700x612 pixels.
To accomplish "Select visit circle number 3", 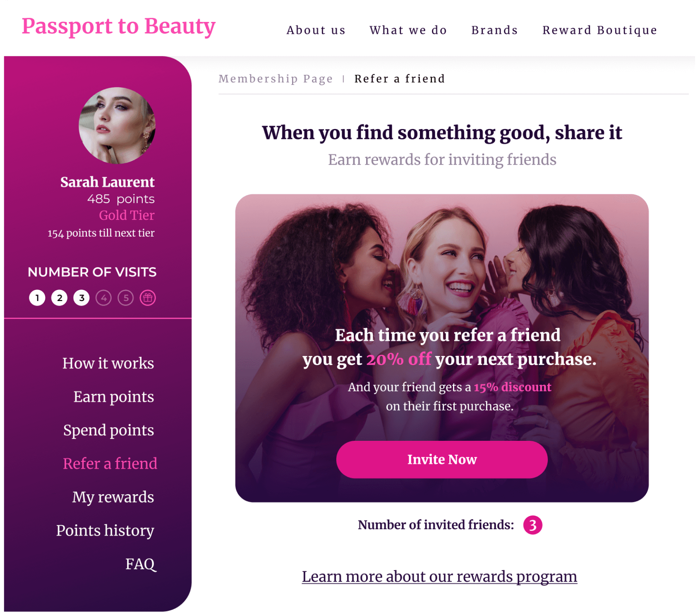I will pos(82,298).
